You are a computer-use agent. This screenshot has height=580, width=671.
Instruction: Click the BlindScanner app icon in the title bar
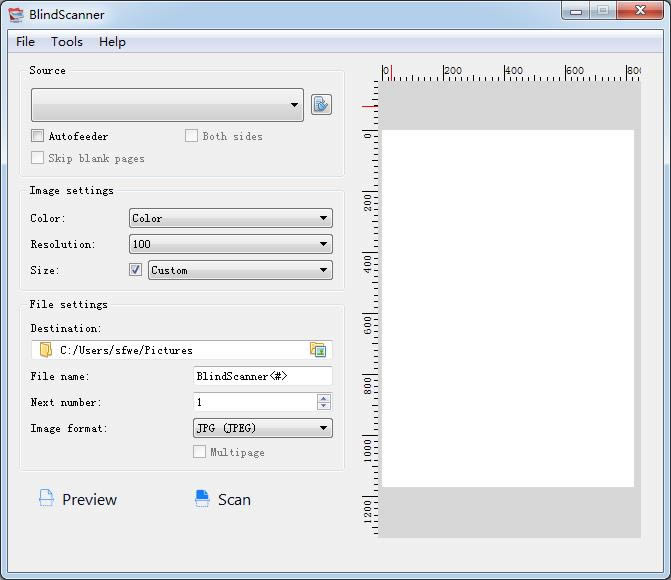pyautogui.click(x=16, y=14)
